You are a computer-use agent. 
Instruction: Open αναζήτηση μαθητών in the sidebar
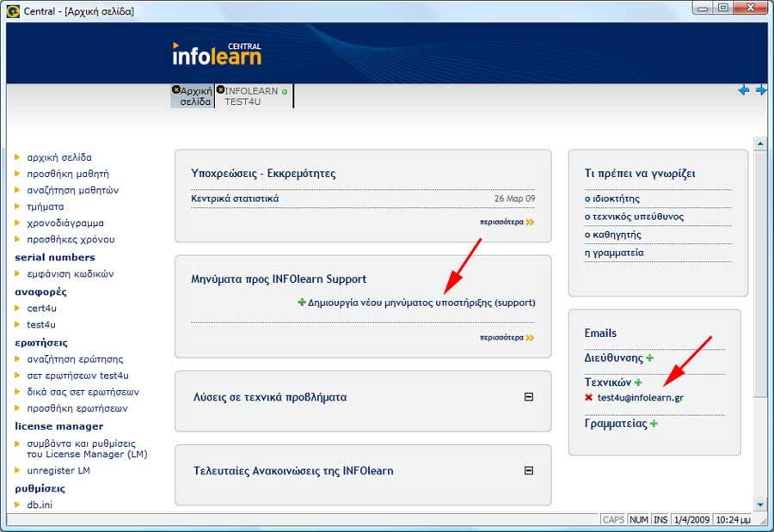72,190
